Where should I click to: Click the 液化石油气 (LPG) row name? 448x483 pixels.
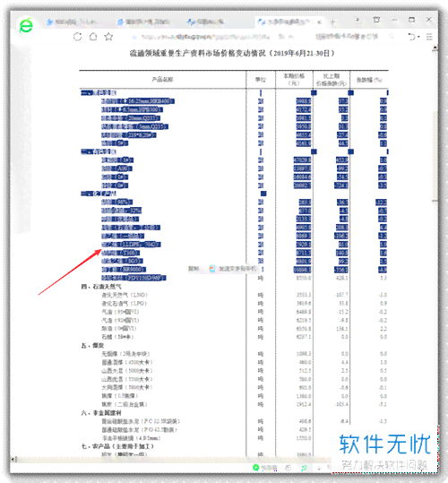[124, 304]
